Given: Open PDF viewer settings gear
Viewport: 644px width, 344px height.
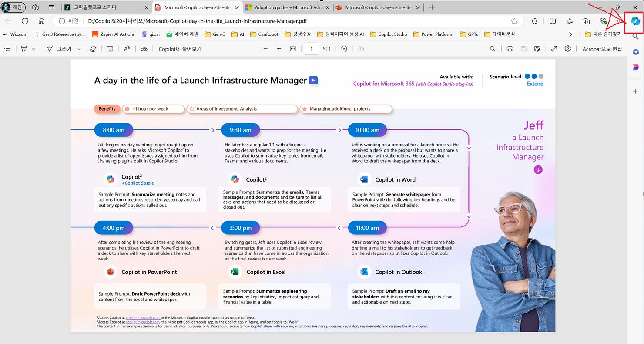Looking at the screenshot, I should pos(567,49).
